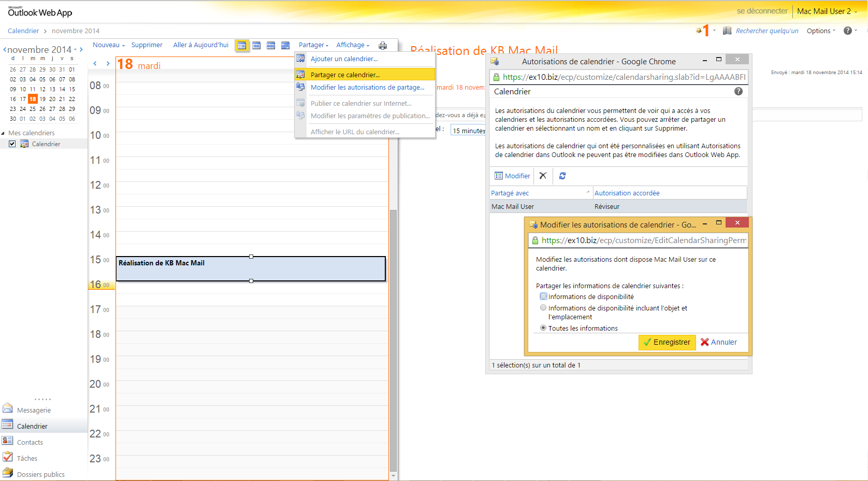Click the refresh icon in Autorisations de calendrier

click(x=562, y=176)
